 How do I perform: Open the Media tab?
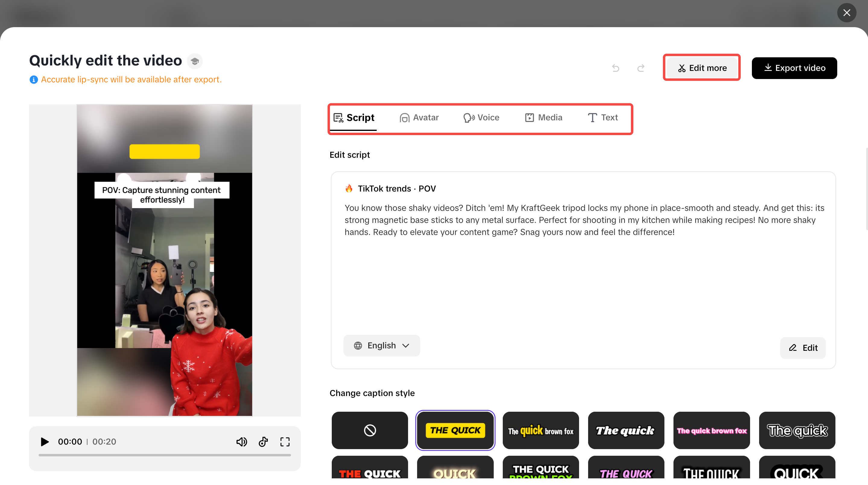[x=543, y=118]
